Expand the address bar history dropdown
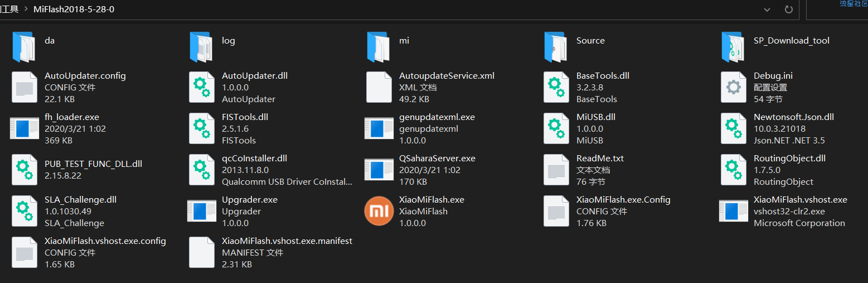868x283 pixels. tap(767, 9)
